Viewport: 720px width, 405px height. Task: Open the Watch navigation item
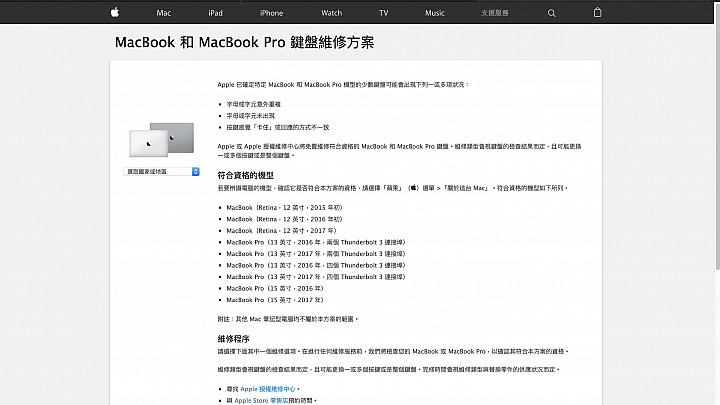[x=332, y=13]
